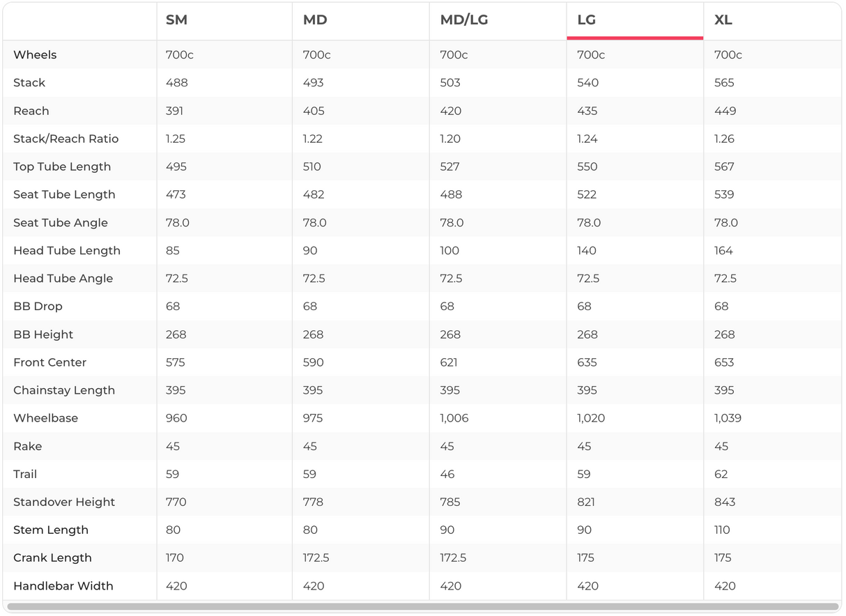Screen dimensions: 846x616
Task: Click the MD/LG trail value 46
Action: point(447,475)
